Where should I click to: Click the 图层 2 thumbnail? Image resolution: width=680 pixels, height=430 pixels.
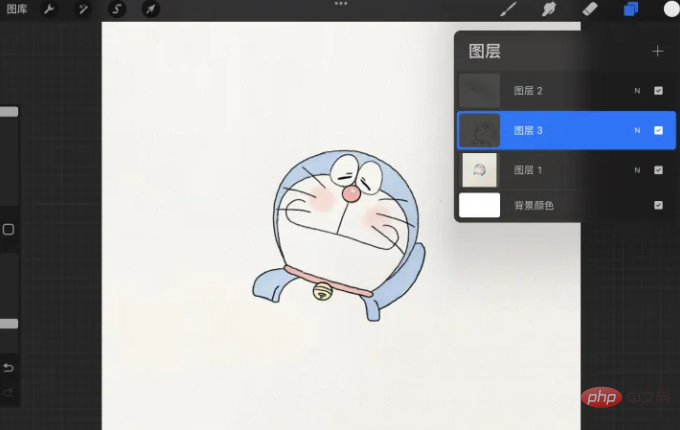(x=479, y=91)
